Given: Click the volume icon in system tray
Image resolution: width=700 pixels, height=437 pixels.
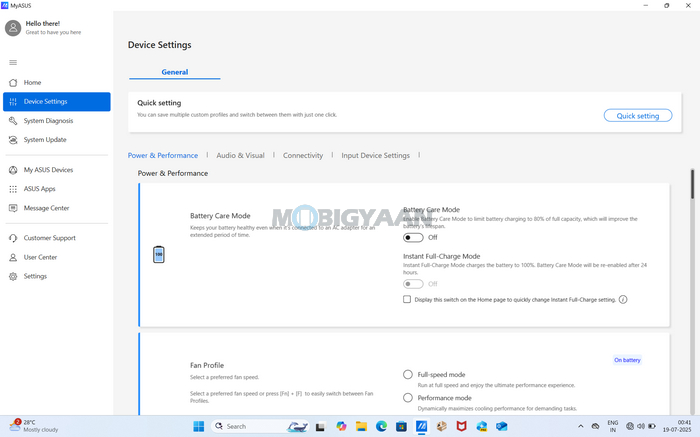Looking at the screenshot, I should 641,426.
